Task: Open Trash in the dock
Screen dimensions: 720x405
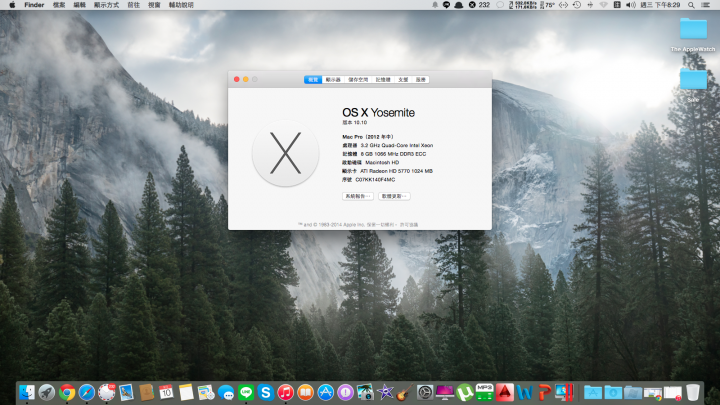Action: point(693,393)
